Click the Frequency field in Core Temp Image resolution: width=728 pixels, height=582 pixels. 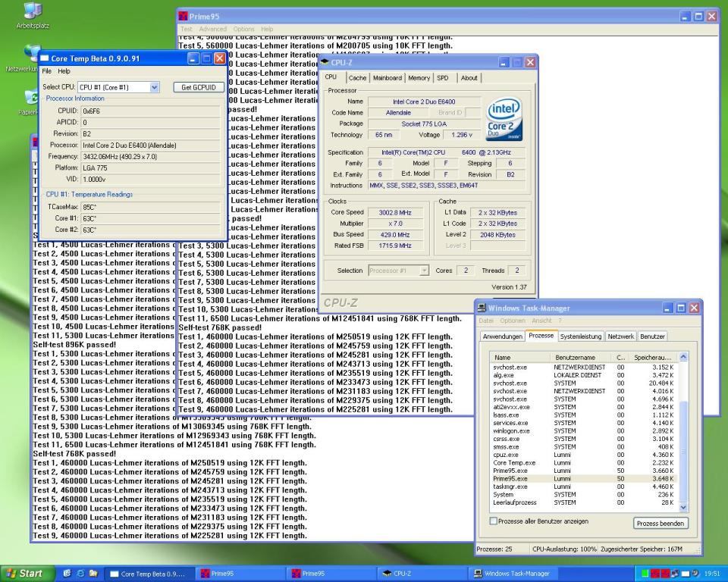[x=150, y=157]
